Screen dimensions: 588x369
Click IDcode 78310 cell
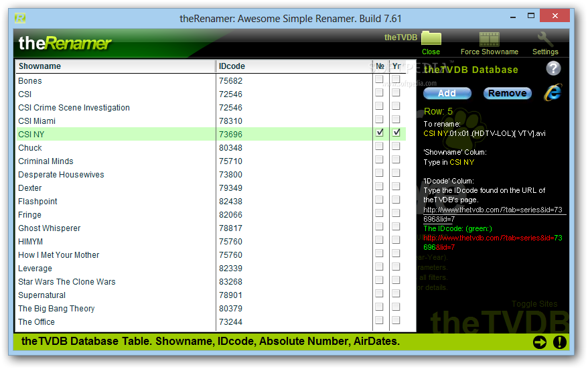(230, 121)
